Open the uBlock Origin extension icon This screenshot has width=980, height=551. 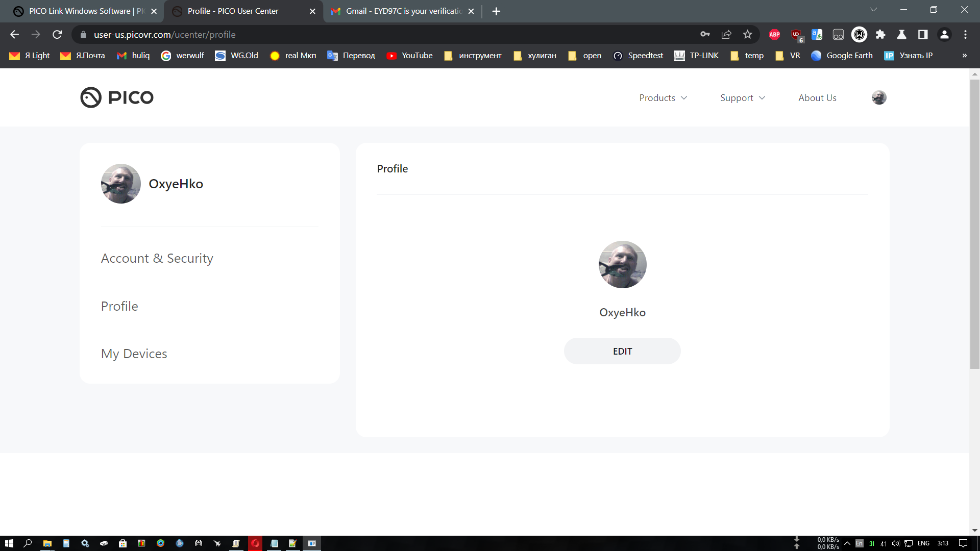[796, 35]
